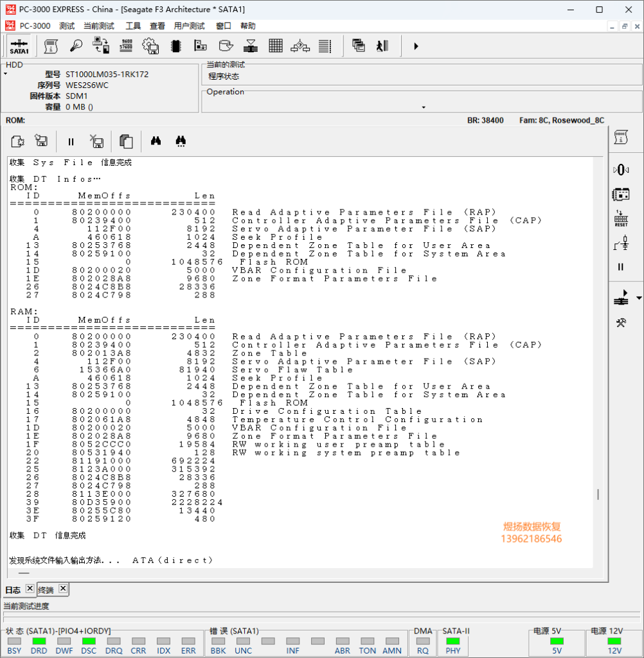Click the binoculars find icon
Screen dimensions: 644x658
point(156,141)
